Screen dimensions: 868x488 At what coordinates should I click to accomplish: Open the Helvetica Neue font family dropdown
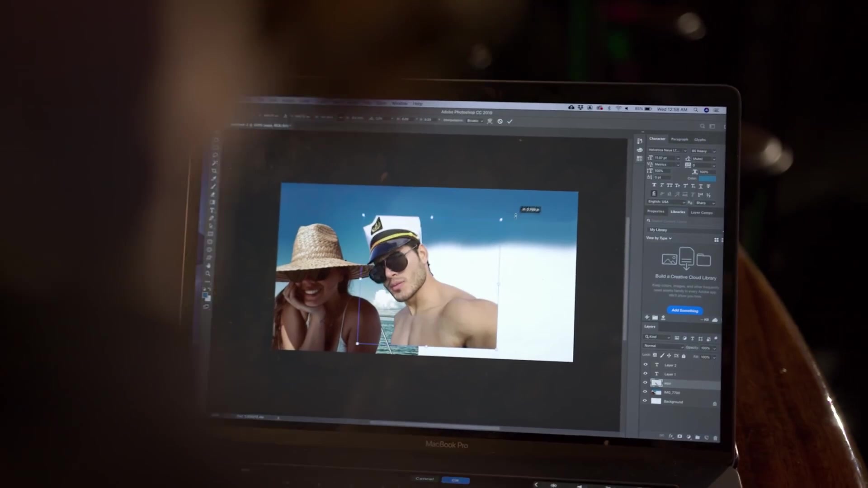click(668, 150)
